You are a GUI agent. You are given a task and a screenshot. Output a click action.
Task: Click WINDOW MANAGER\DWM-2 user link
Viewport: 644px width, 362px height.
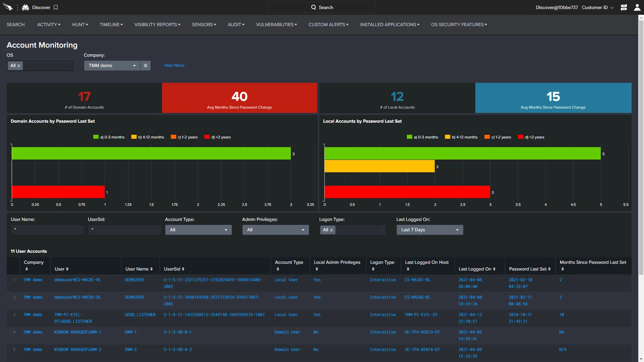coord(77,350)
